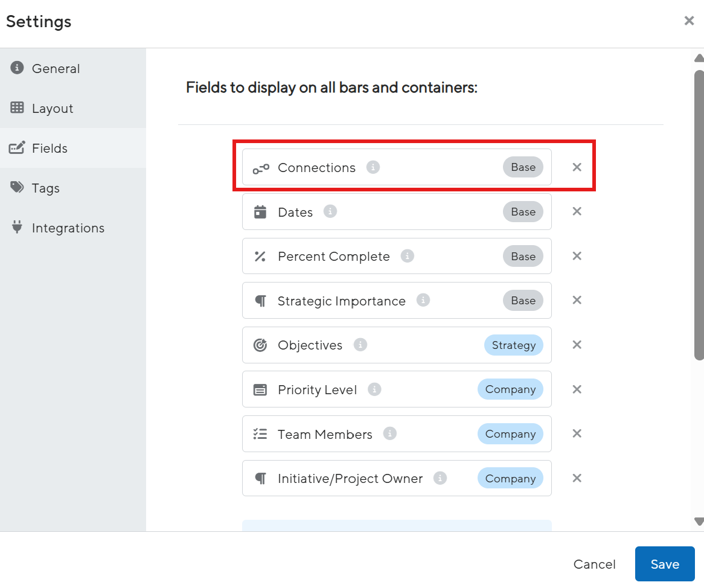Open the General settings tab
The width and height of the screenshot is (704, 588).
pos(56,69)
